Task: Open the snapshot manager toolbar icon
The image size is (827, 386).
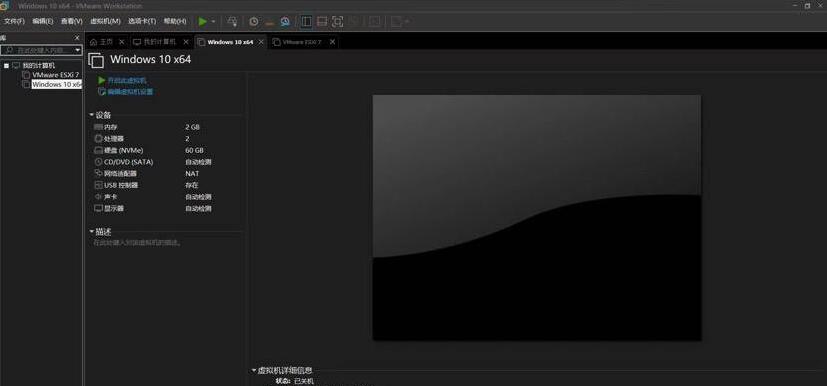Action: click(285, 22)
